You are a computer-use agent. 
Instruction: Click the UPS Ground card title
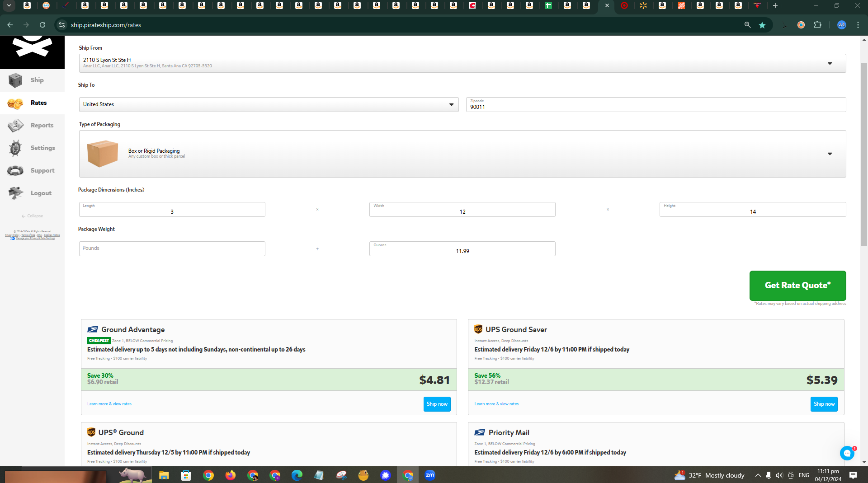pos(121,433)
